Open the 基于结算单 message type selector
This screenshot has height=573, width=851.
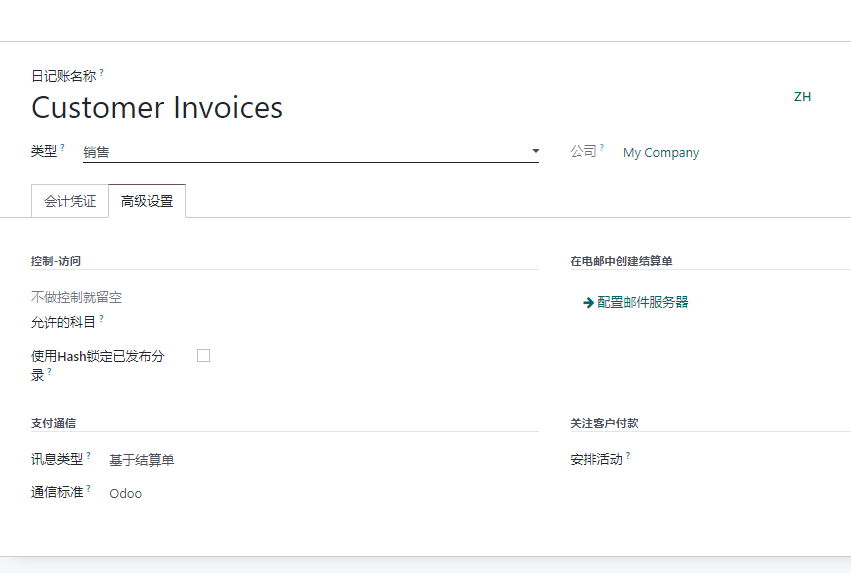(x=142, y=460)
